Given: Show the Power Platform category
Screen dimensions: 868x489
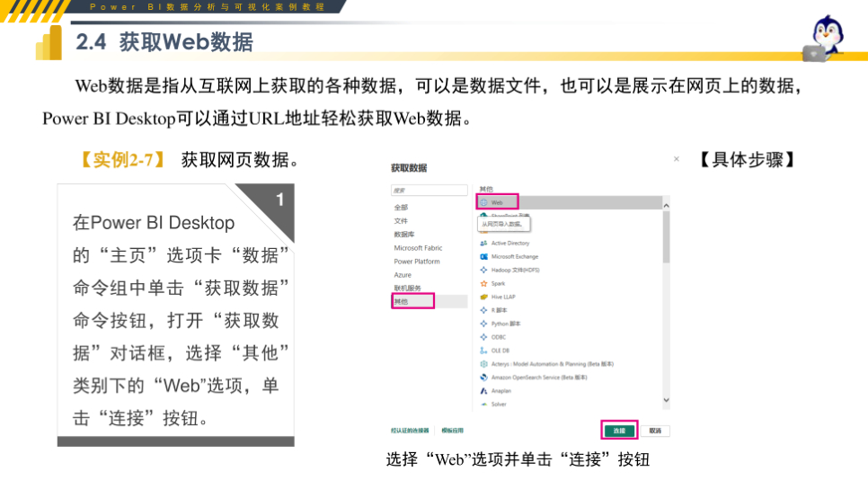Looking at the screenshot, I should click(417, 262).
